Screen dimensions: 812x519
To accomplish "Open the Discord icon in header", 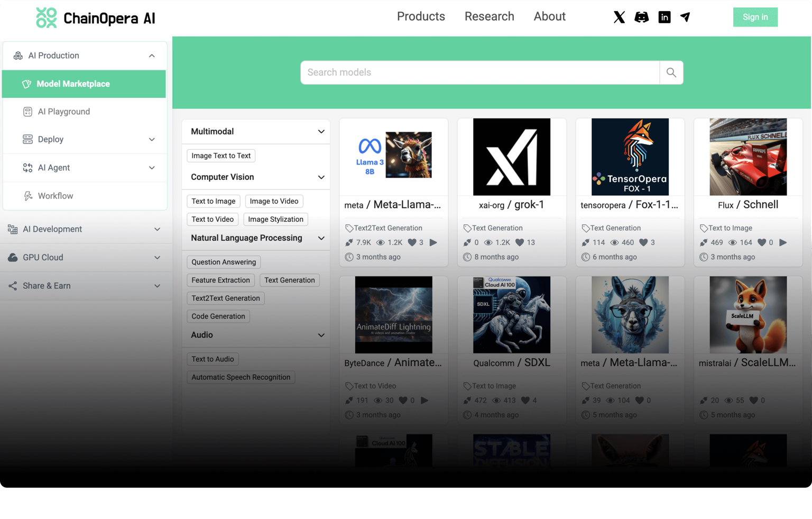I will pos(642,17).
